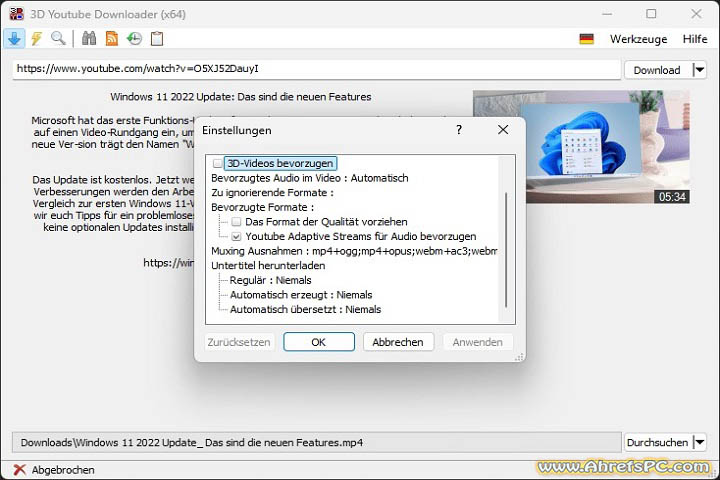The height and width of the screenshot is (480, 720).
Task: Select Automatisch erzeugt : Niemals row
Action: pos(301,295)
